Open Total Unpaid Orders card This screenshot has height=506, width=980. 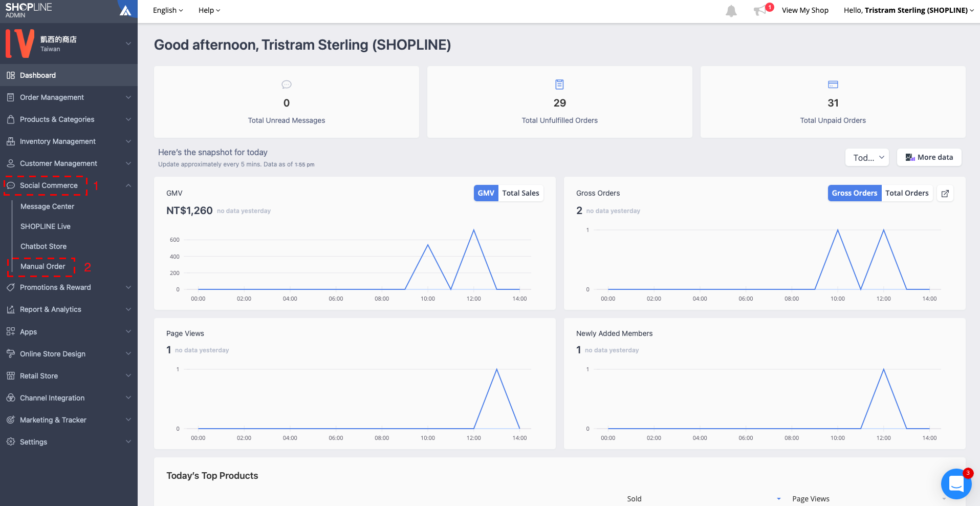pos(833,102)
